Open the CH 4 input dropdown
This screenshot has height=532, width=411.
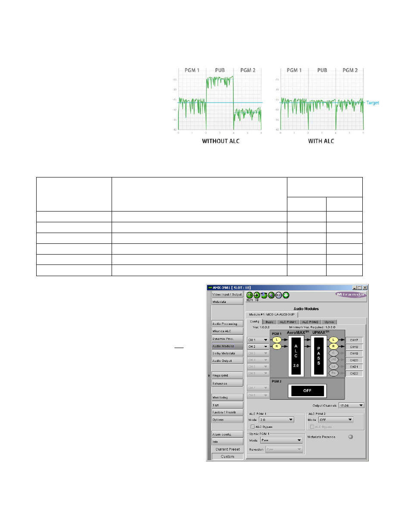point(258,360)
